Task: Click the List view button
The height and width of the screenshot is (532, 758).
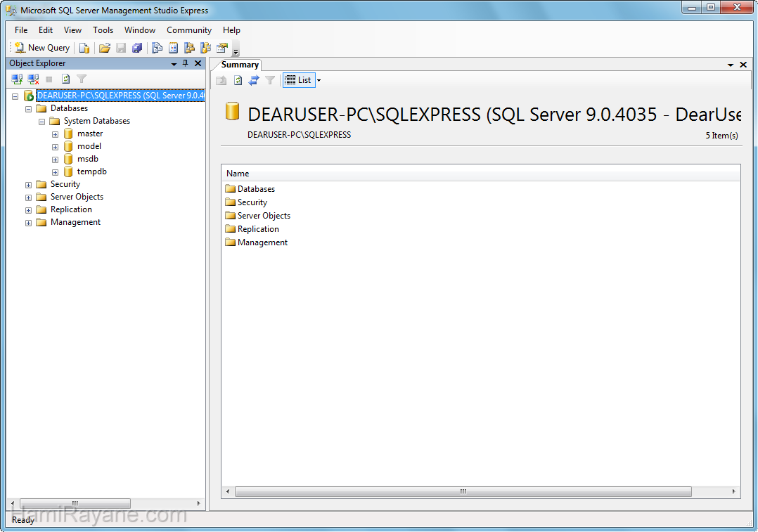Action: (x=298, y=80)
